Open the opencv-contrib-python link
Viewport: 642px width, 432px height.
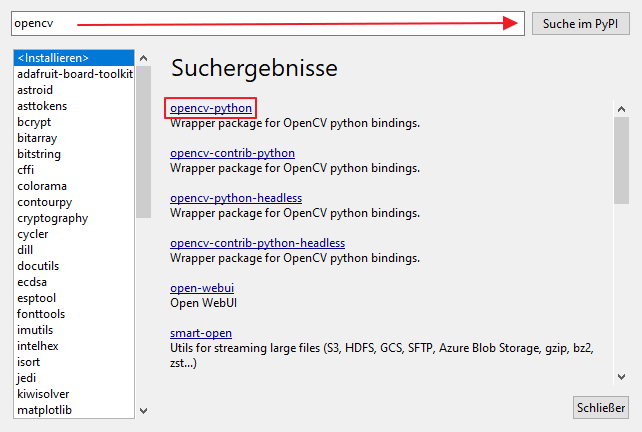tap(232, 153)
